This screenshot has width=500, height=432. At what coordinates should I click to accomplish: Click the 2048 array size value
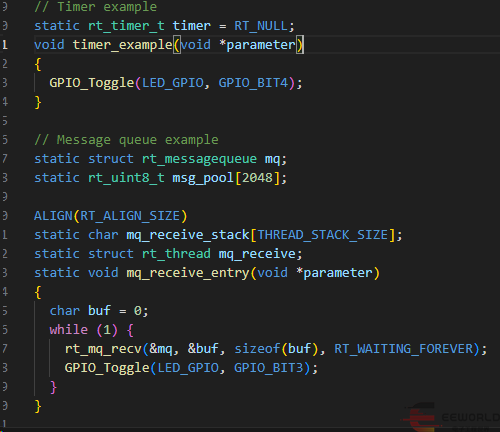point(257,178)
